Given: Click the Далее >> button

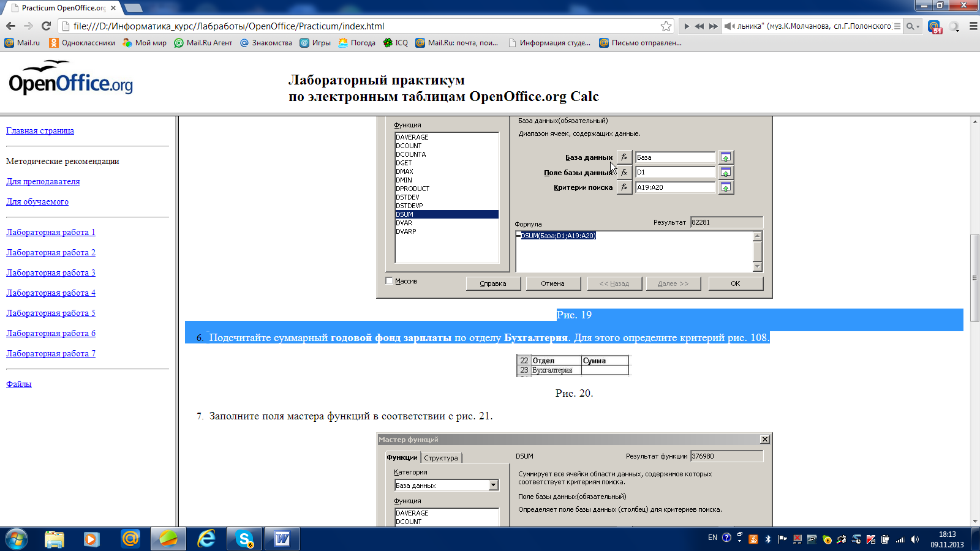Looking at the screenshot, I should point(673,283).
